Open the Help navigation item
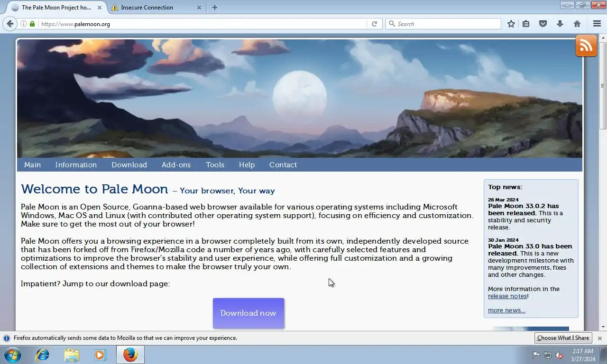 [247, 165]
